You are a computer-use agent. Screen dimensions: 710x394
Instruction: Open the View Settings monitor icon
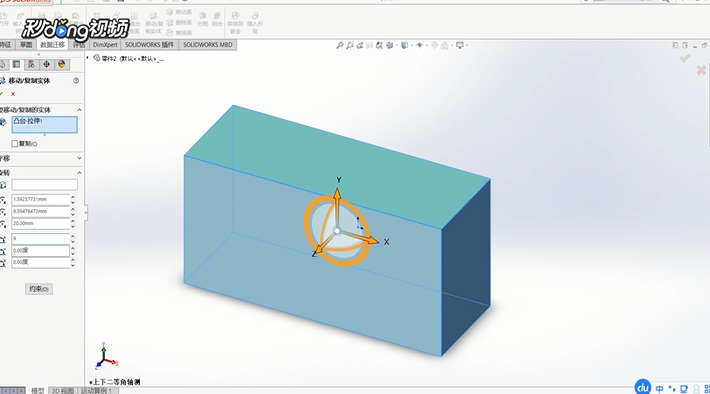[x=460, y=45]
